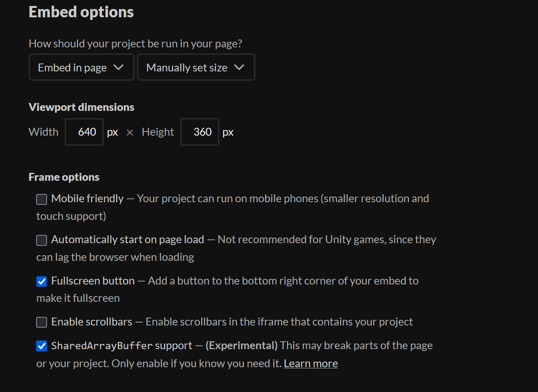Click the chevron arrow beside "Embed in page"
Viewport: 538px width, 392px height.
119,67
